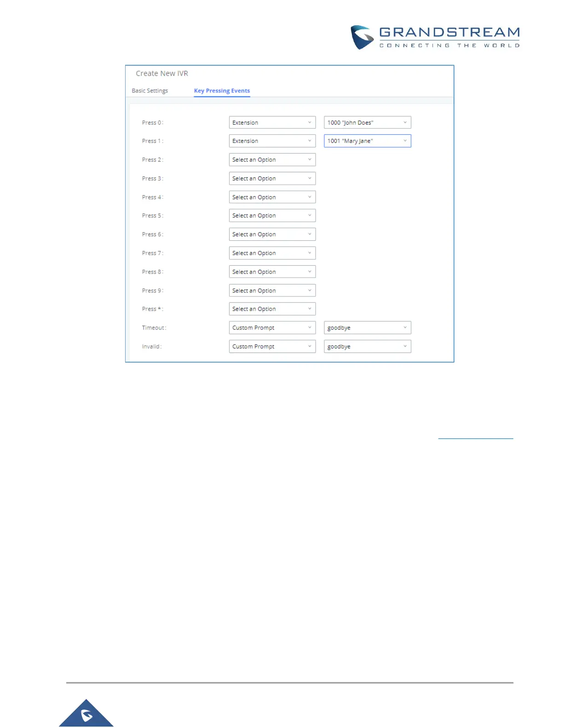This screenshot has width=563, height=728.
Task: Choose an option for Press 5
Action: [272, 216]
